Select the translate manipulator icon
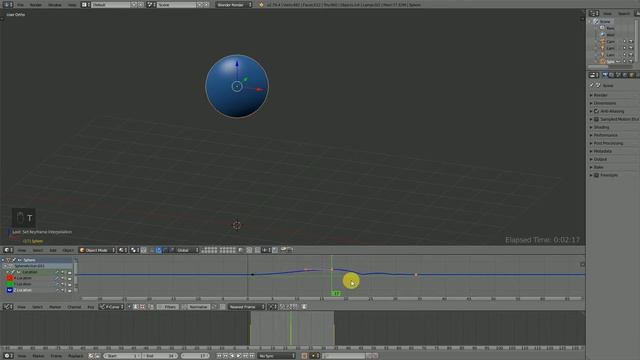 pos(159,250)
